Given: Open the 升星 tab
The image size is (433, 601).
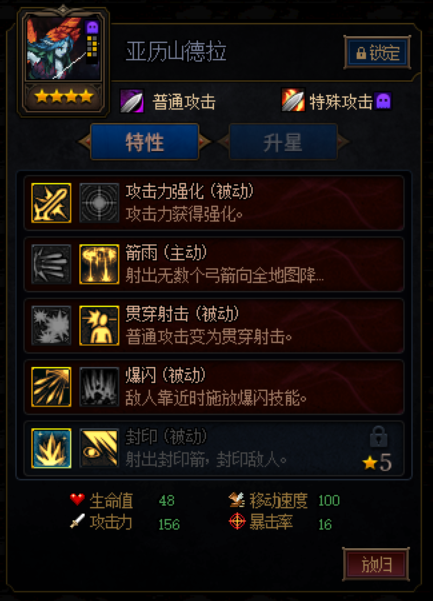Looking at the screenshot, I should point(283,142).
